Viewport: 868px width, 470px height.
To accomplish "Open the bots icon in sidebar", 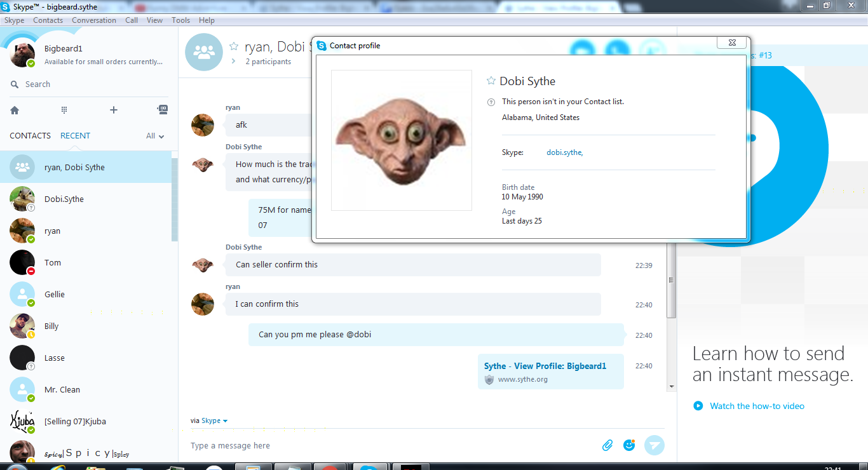I will pyautogui.click(x=163, y=110).
